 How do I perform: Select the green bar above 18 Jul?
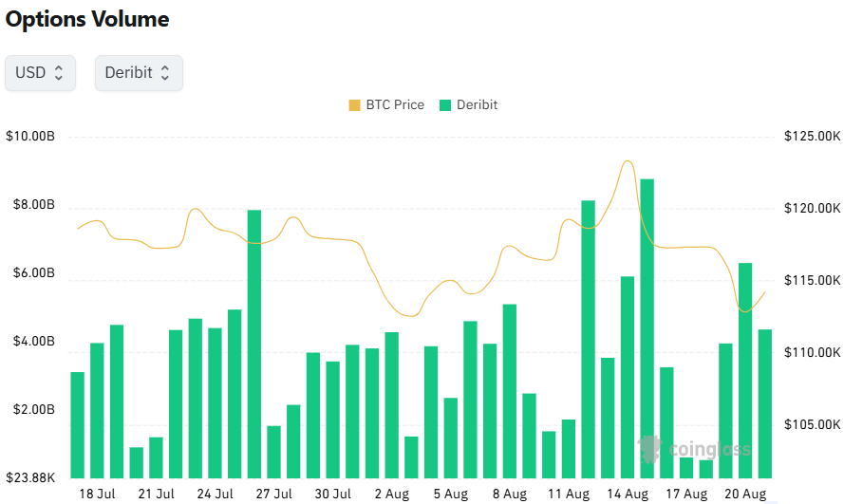(97, 410)
